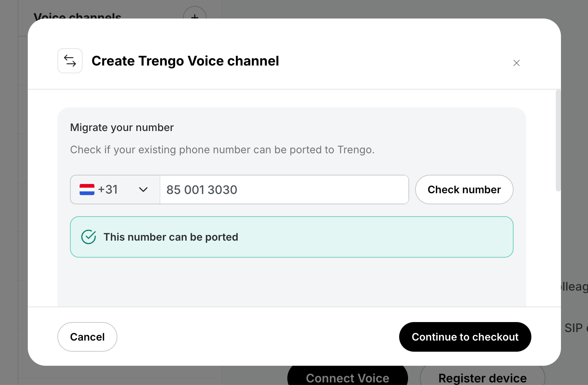
Task: Click the 'Migrate your number' heading
Action: tap(122, 128)
